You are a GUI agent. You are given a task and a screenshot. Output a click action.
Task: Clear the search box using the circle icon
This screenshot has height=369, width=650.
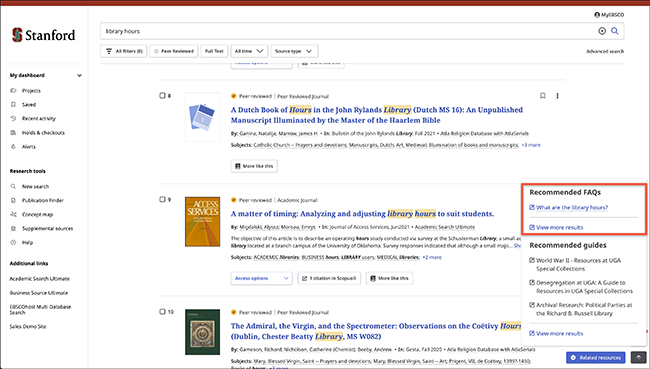602,31
